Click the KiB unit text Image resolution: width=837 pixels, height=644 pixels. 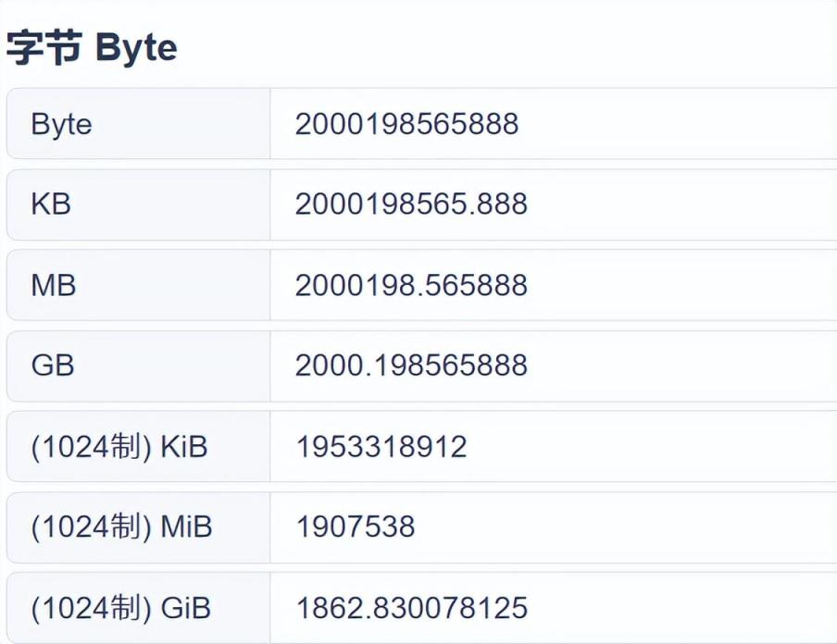(183, 447)
